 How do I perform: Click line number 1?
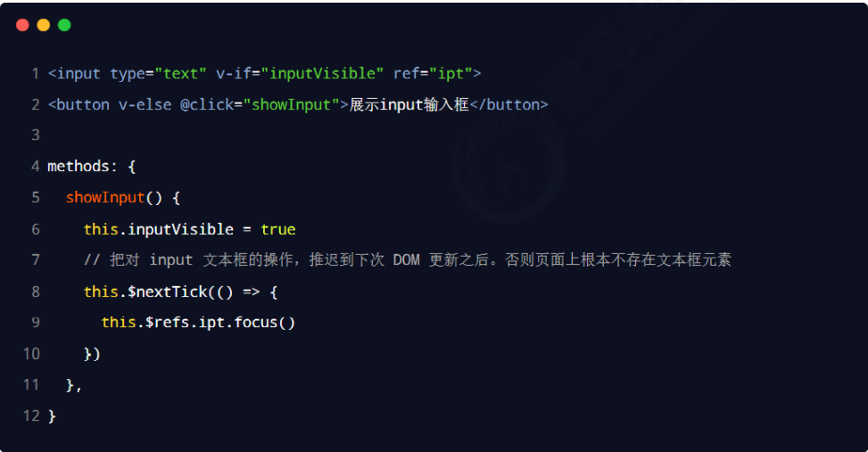[x=36, y=74]
